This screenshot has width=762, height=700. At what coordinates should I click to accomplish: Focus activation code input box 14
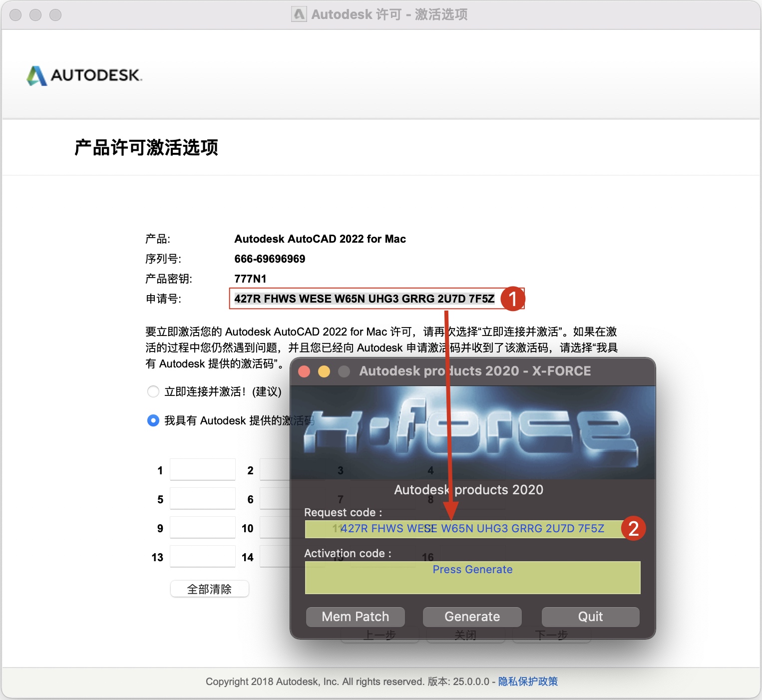275,557
